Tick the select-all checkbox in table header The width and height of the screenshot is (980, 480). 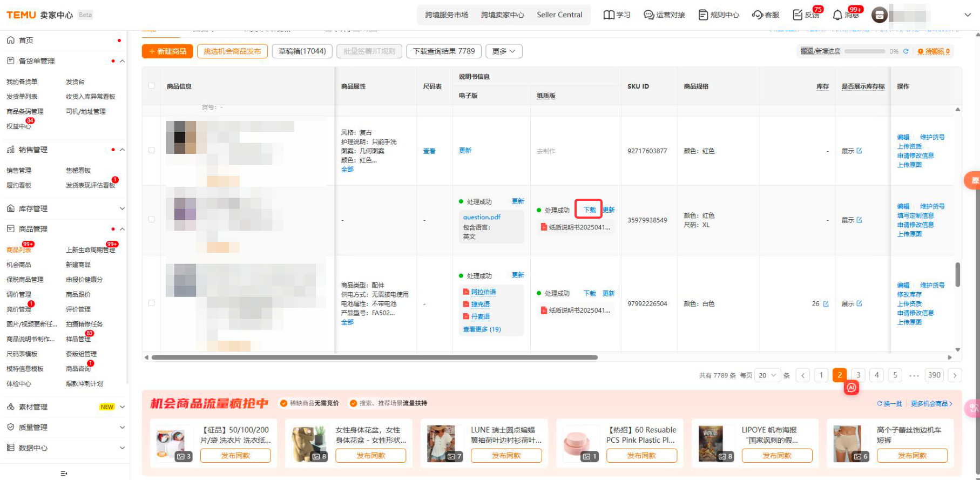coord(152,86)
